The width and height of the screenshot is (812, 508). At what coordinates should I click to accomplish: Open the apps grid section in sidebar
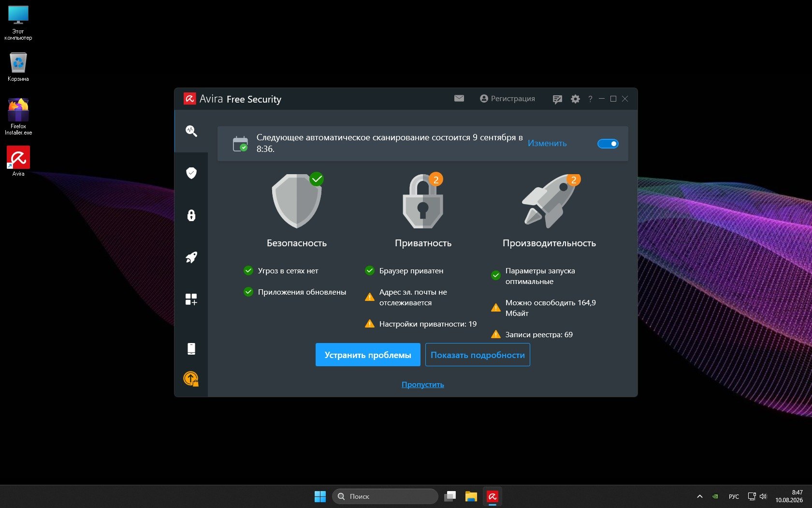coord(191,299)
